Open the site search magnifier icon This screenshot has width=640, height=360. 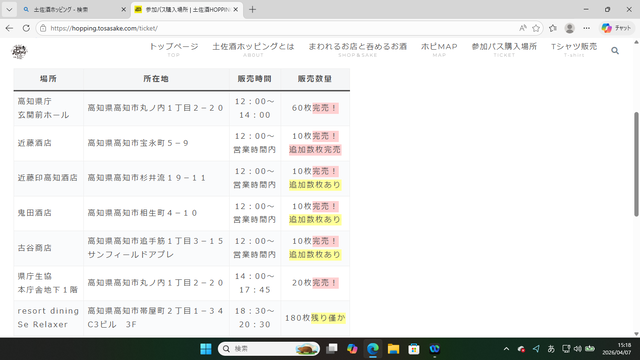pyautogui.click(x=615, y=51)
